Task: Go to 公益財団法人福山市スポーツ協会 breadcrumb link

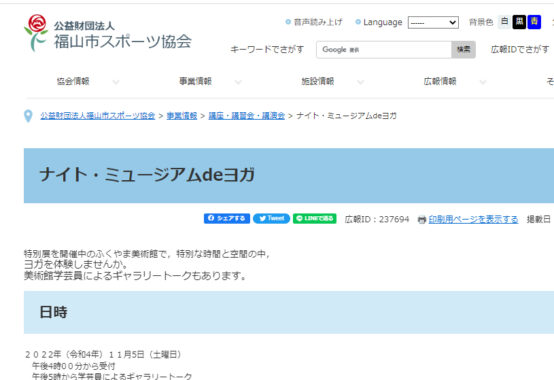Action: click(x=98, y=116)
